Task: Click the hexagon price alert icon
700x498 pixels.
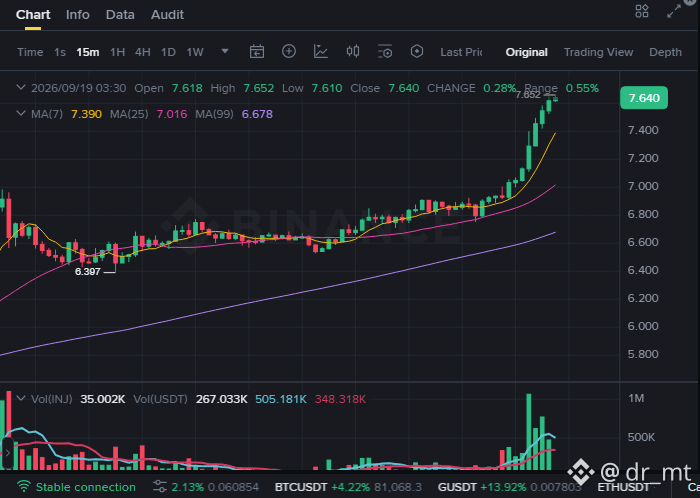Action: pyautogui.click(x=417, y=51)
